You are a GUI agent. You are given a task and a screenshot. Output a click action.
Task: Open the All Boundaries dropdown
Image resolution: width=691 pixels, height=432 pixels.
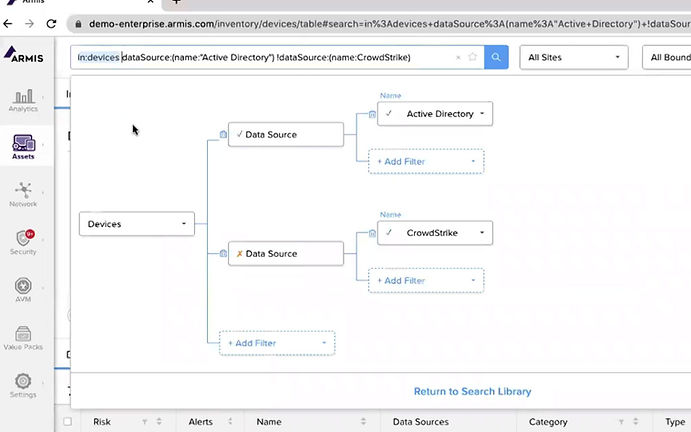pos(667,57)
